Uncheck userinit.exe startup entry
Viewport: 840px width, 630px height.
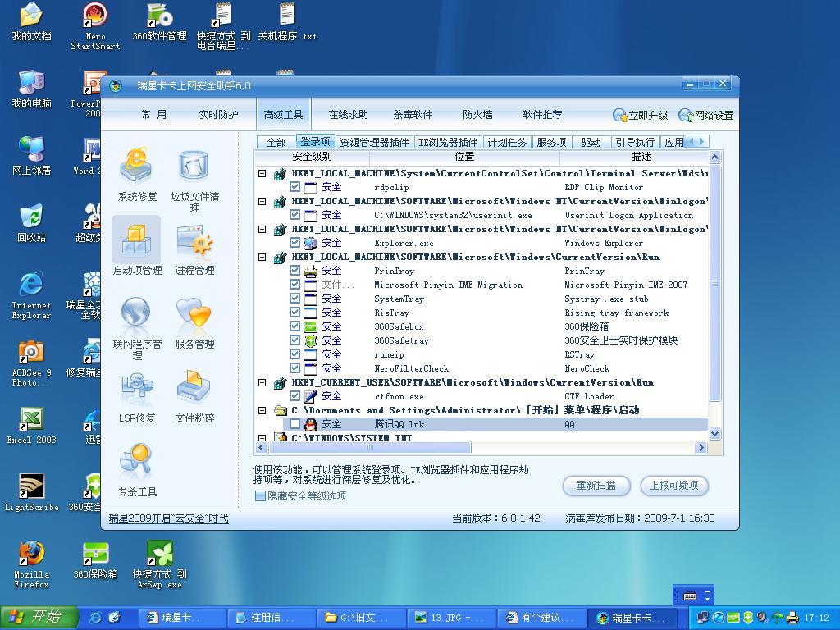[x=294, y=215]
